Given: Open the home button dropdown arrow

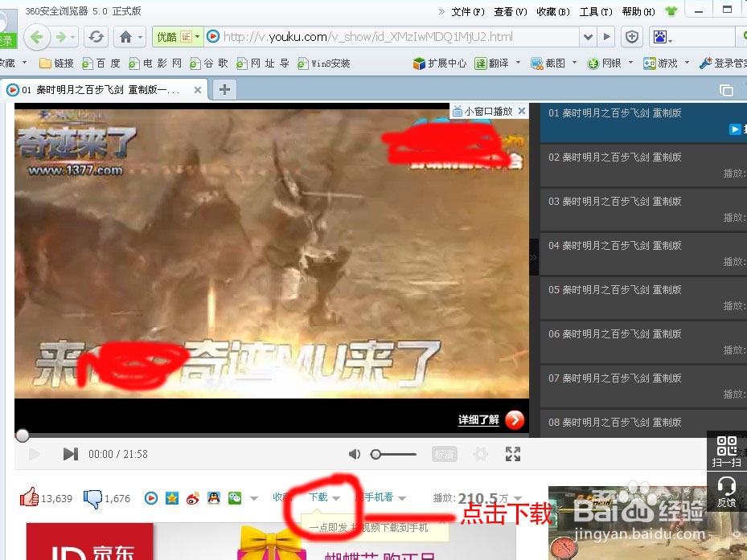Looking at the screenshot, I should click(140, 37).
